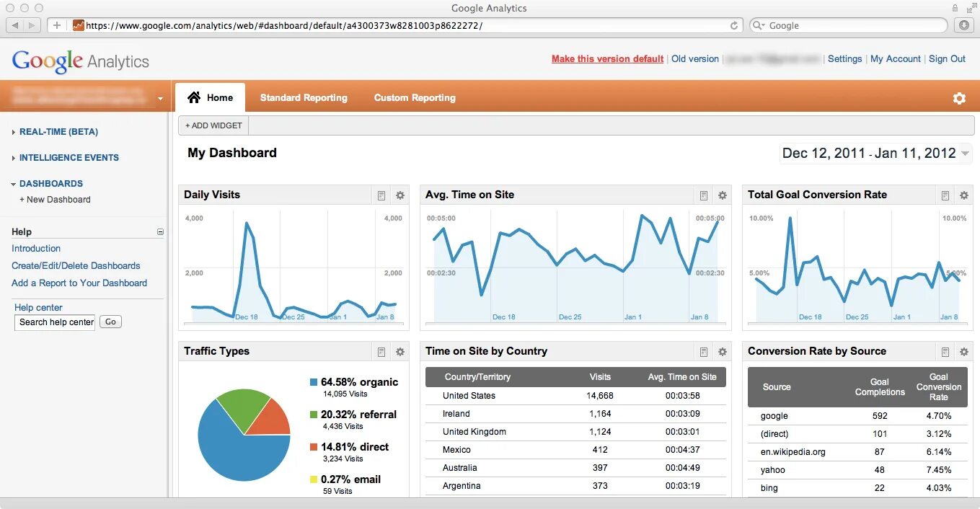Open the dashboard customization gear on orange bar
Screen dimensions: 980x509
[959, 97]
